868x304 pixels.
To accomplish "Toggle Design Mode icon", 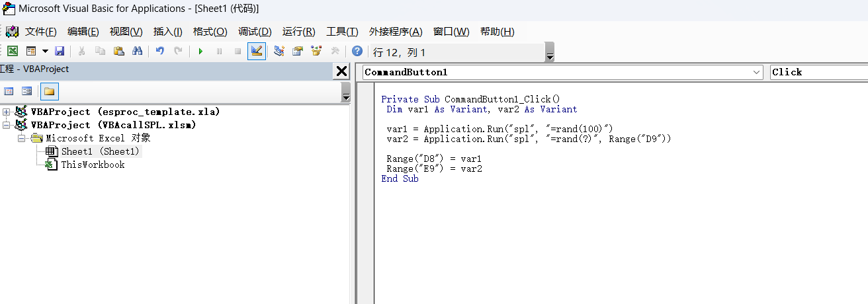I will point(257,51).
